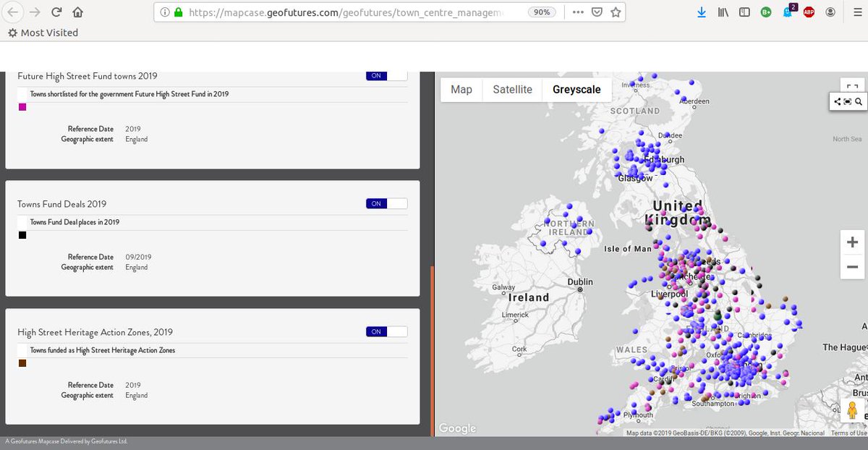
Task: Open page actions three-dot menu
Action: (x=578, y=12)
